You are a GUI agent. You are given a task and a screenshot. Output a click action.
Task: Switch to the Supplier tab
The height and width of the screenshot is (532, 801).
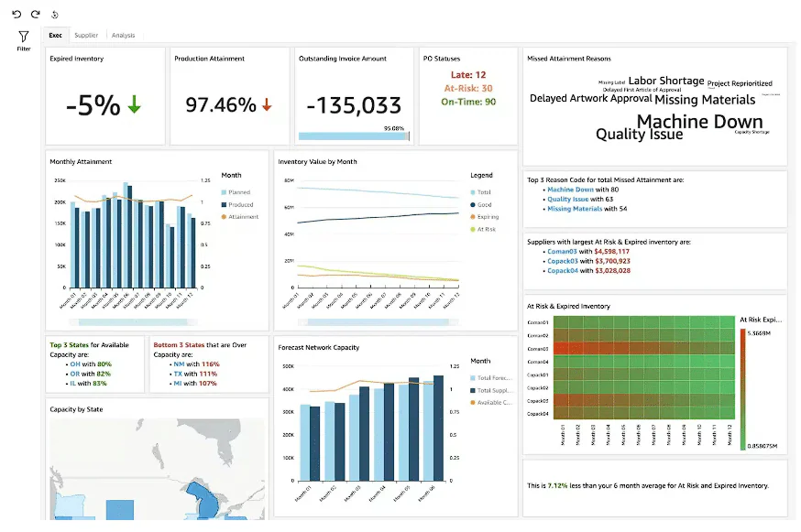[x=86, y=35]
